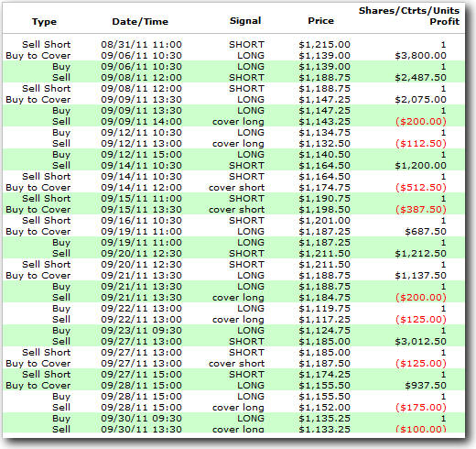The image size is (476, 449).
Task: Click the 09/23/11 09:30 Buy row
Action: (233, 331)
